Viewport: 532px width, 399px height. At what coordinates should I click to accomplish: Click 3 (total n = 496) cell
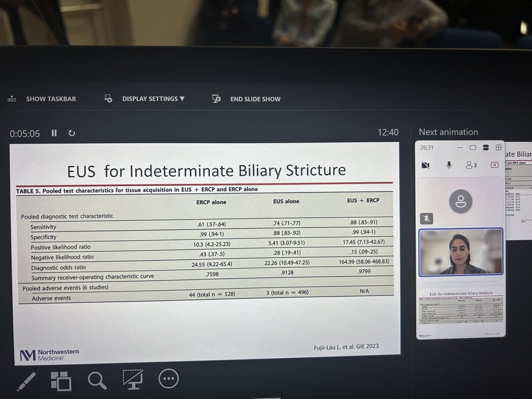[286, 292]
